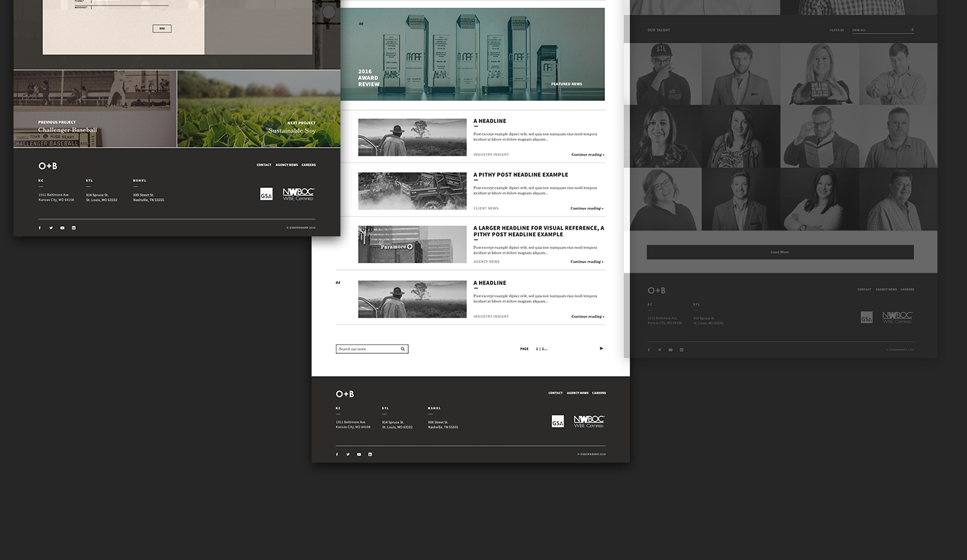Click GSA badge in left page footer
The height and width of the screenshot is (560, 967).
coord(266,194)
